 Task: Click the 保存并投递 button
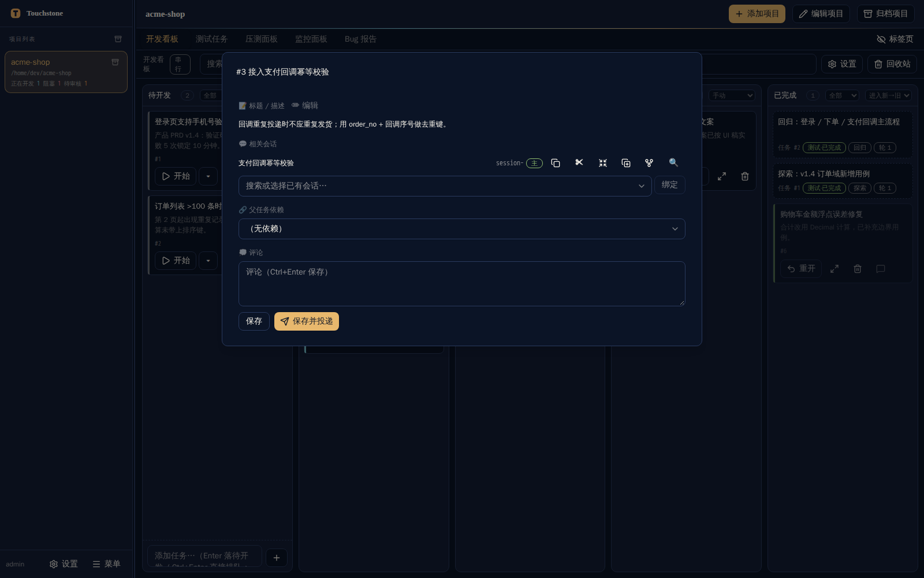pos(307,321)
